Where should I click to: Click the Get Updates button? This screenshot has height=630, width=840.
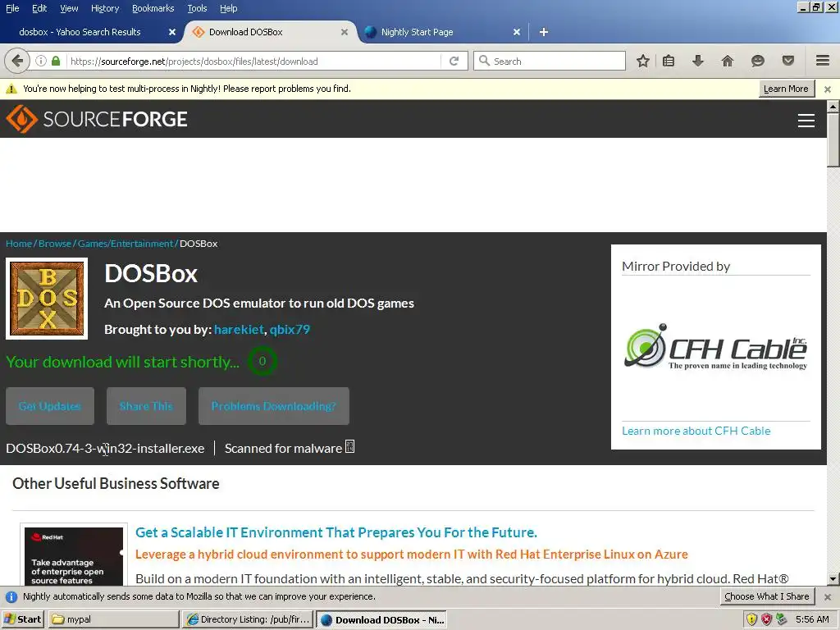pos(50,406)
